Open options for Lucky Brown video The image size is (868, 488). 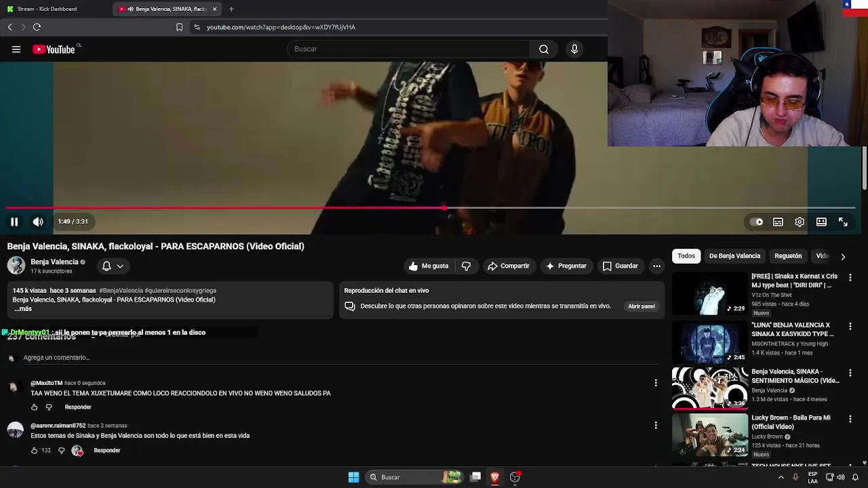tap(850, 420)
